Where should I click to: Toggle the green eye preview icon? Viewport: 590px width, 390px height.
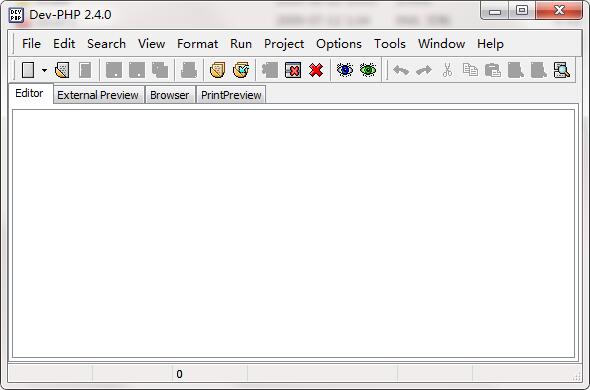368,70
